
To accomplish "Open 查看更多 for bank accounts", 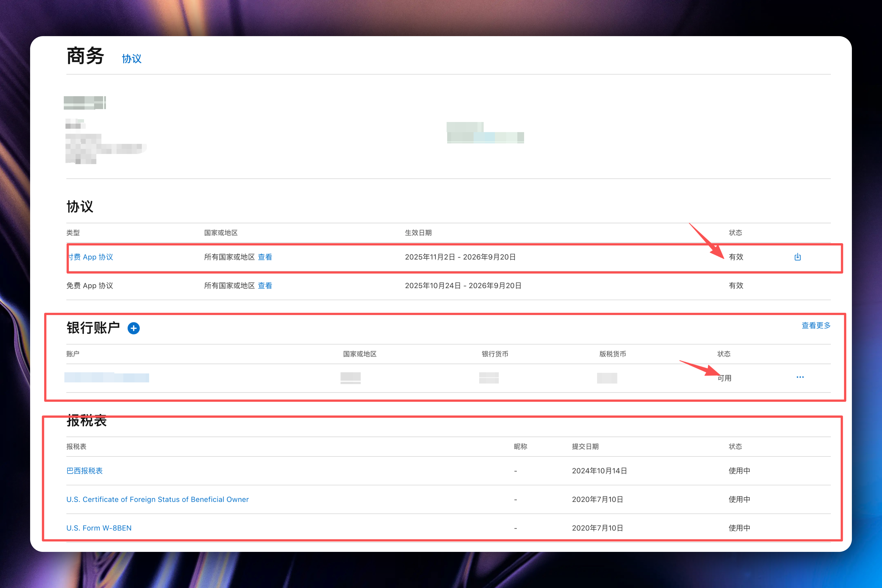I will point(816,325).
